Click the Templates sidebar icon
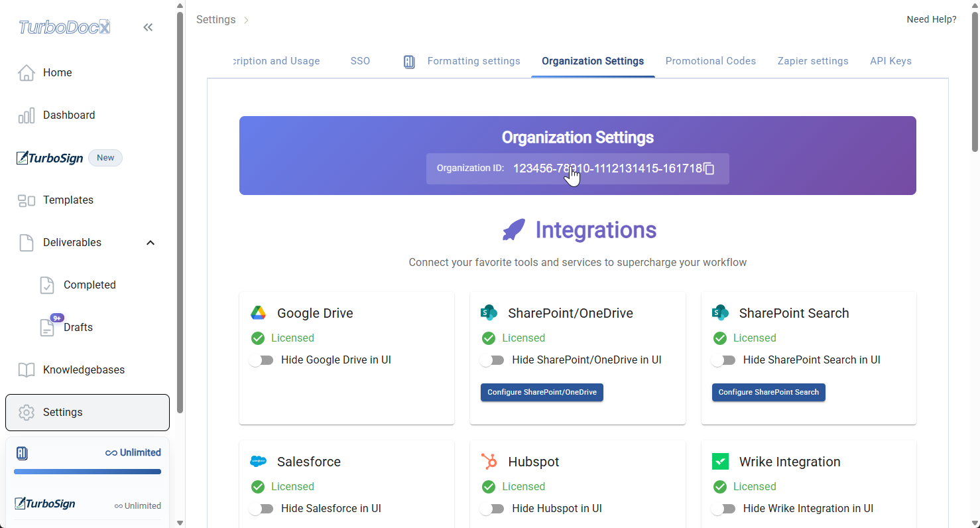Image resolution: width=980 pixels, height=528 pixels. pos(27,200)
